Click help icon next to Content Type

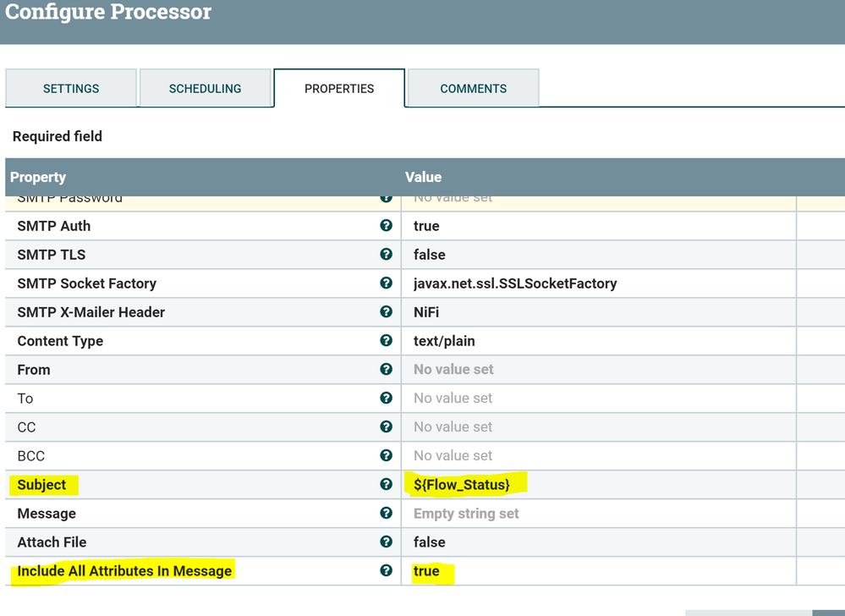pyautogui.click(x=387, y=341)
